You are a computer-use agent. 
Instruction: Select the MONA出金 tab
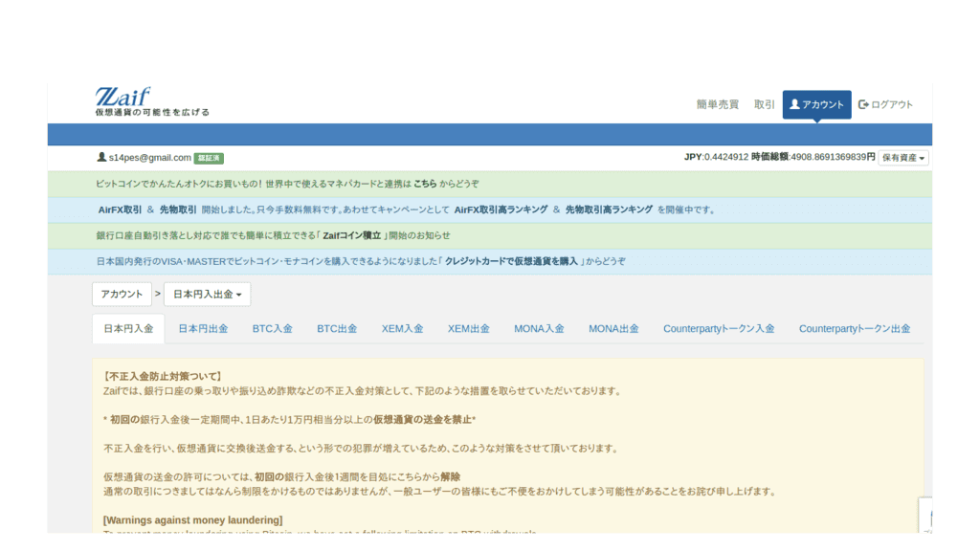[613, 328]
